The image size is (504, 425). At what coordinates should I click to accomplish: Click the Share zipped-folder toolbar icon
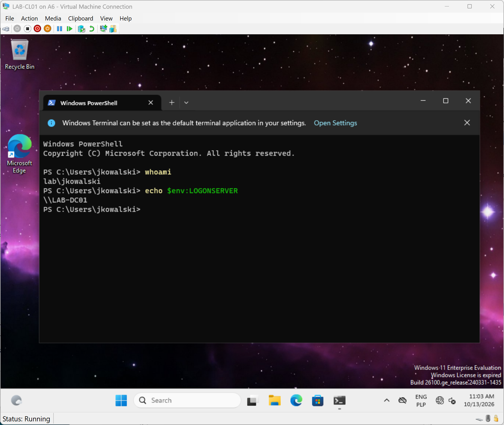pos(113,29)
